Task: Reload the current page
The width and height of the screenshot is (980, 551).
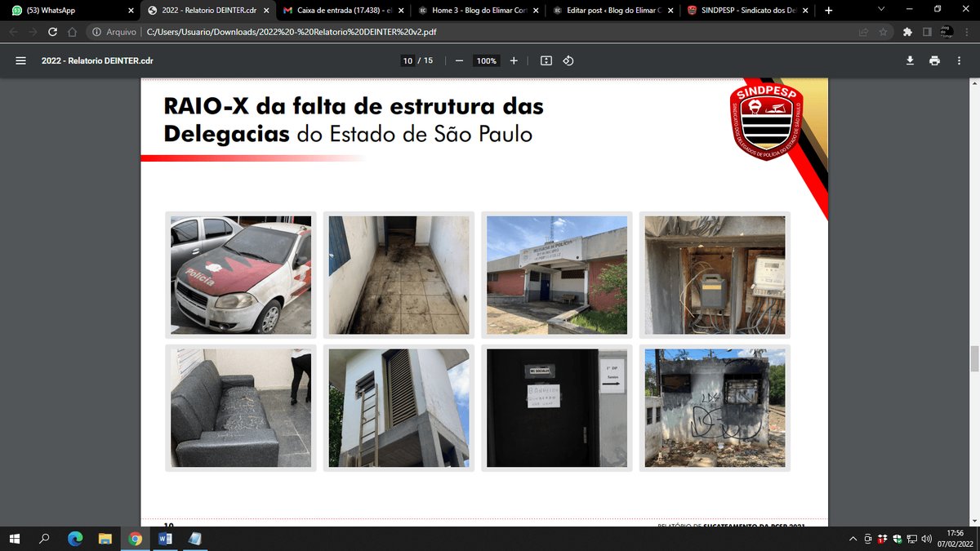Action: tap(53, 32)
